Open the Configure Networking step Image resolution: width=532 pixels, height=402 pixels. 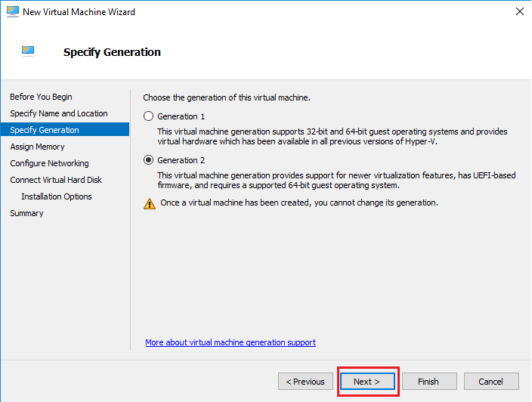click(x=49, y=163)
